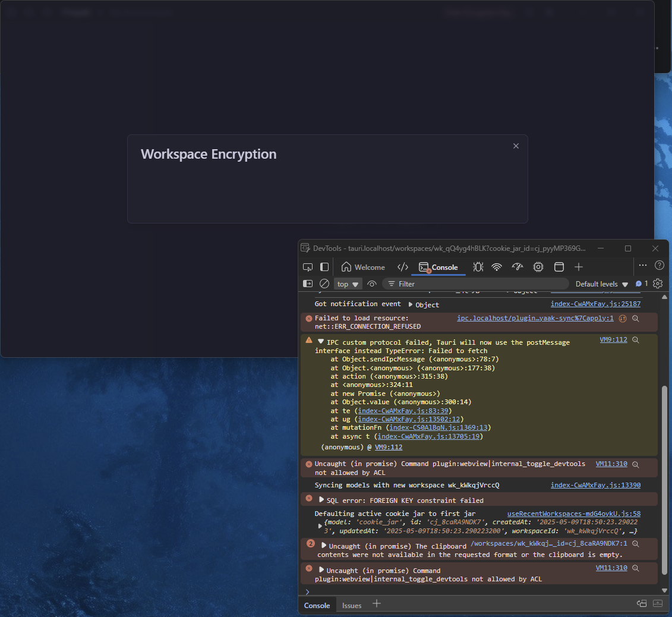Open the Elements panel icon
This screenshot has height=617, width=672.
(402, 267)
